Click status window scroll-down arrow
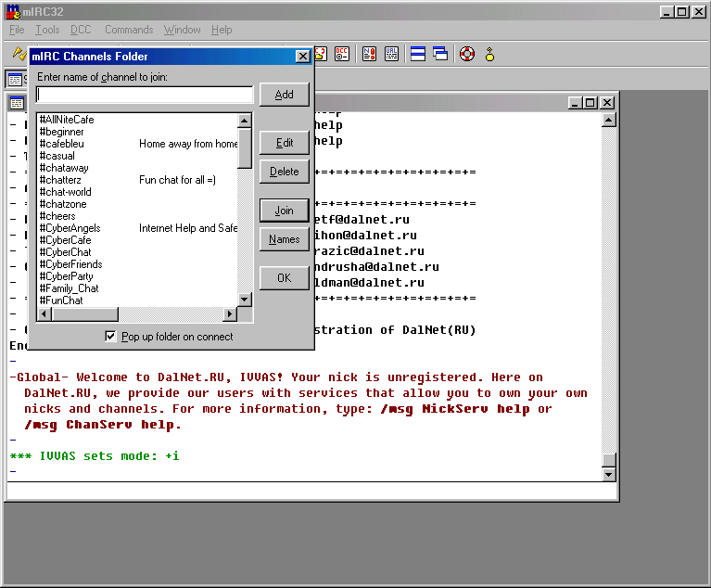The width and height of the screenshot is (711, 588). (608, 474)
